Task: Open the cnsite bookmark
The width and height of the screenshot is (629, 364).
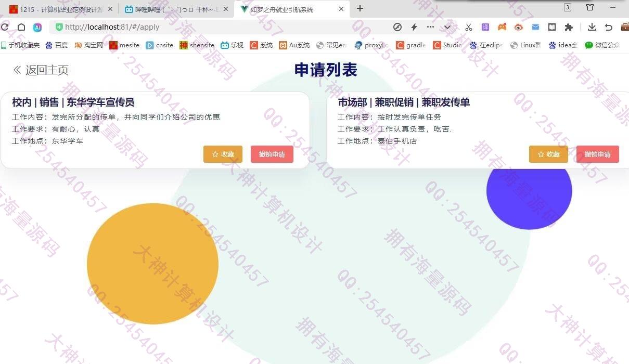Action: coord(159,45)
